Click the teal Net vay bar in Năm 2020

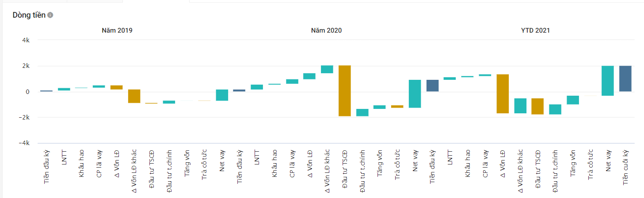pos(415,93)
